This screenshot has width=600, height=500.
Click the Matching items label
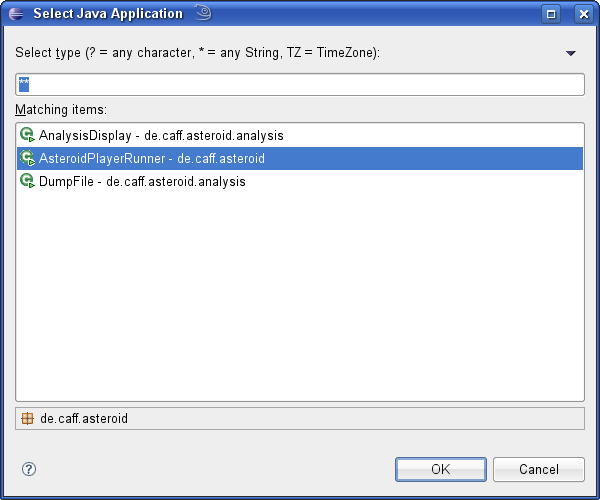coord(61,110)
